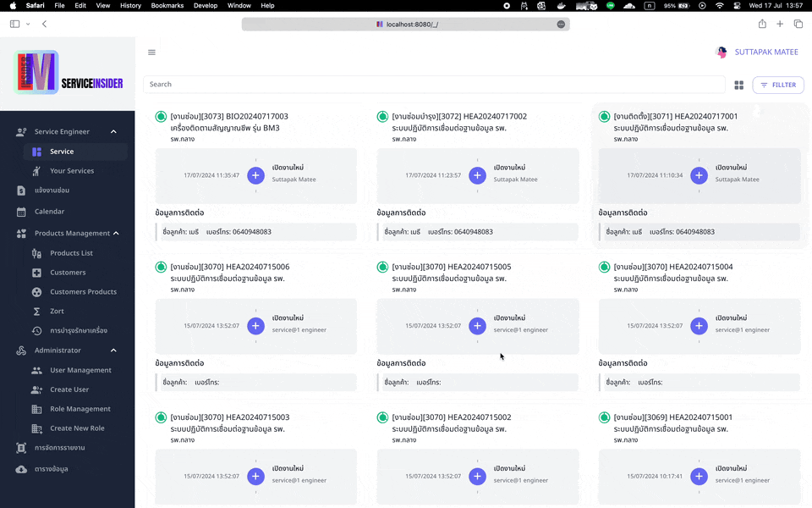
Task: Open the Calendar from the sidebar icon
Action: [x=23, y=211]
